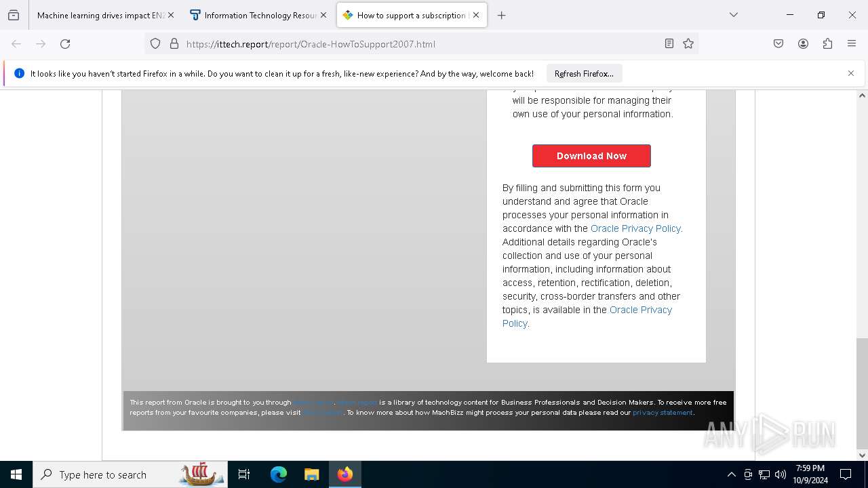Show hidden system tray icons
The height and width of the screenshot is (488, 868).
tap(731, 474)
